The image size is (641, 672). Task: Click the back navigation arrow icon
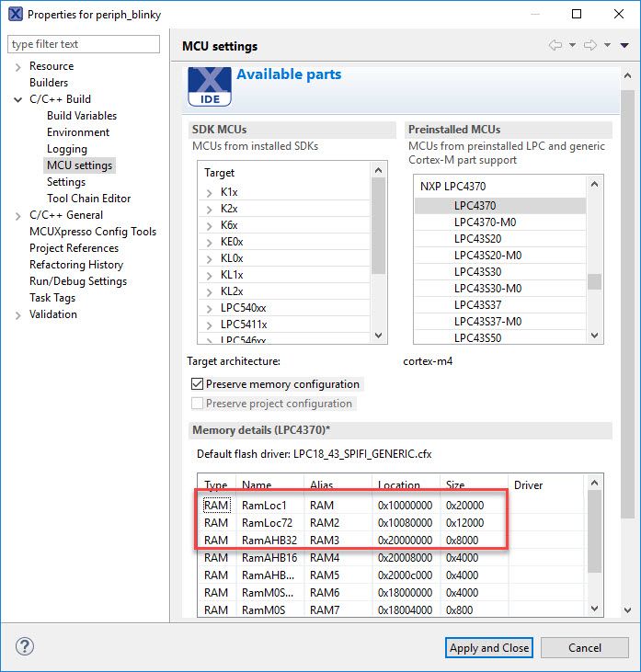555,45
